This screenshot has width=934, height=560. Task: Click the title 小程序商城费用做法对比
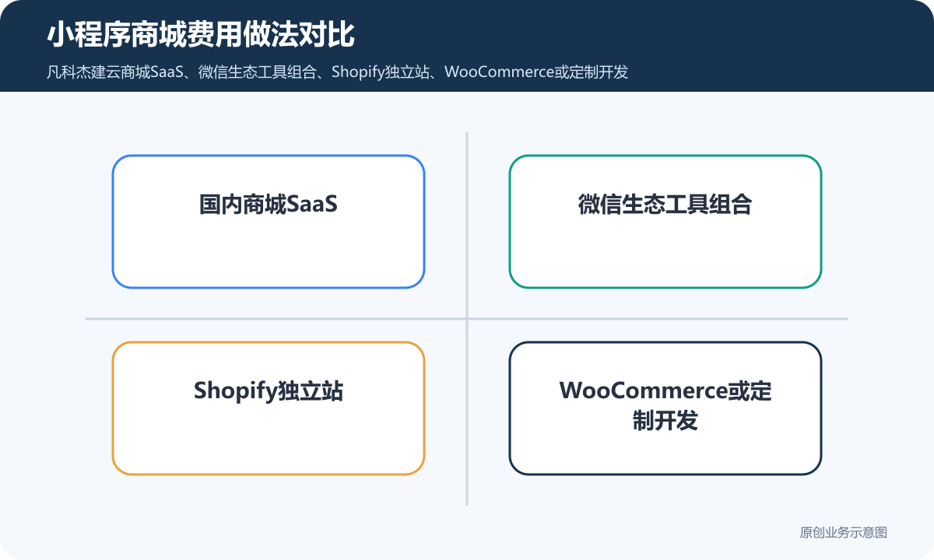click(x=201, y=36)
